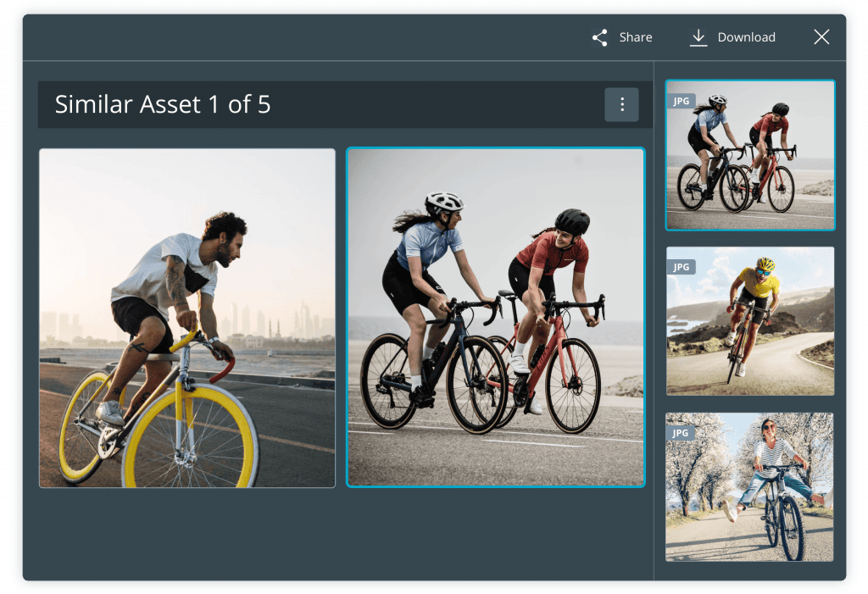
Task: Close the similar assets dialog
Action: (821, 36)
